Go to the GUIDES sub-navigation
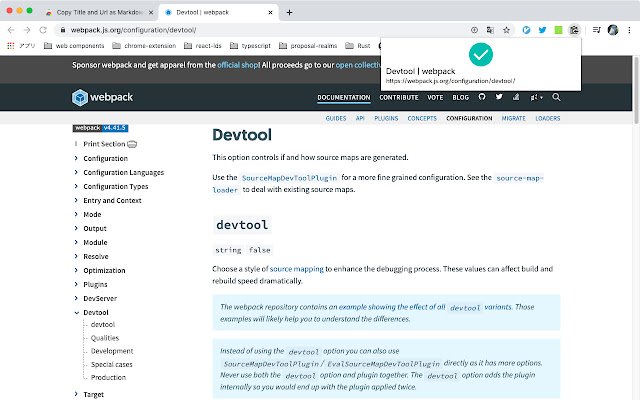640x400 pixels. [336, 118]
